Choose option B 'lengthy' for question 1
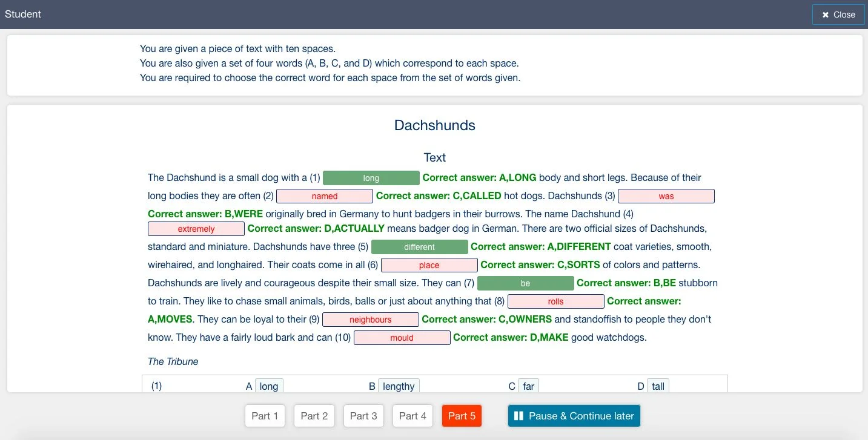Screen dimensions: 868x440 click(399, 386)
